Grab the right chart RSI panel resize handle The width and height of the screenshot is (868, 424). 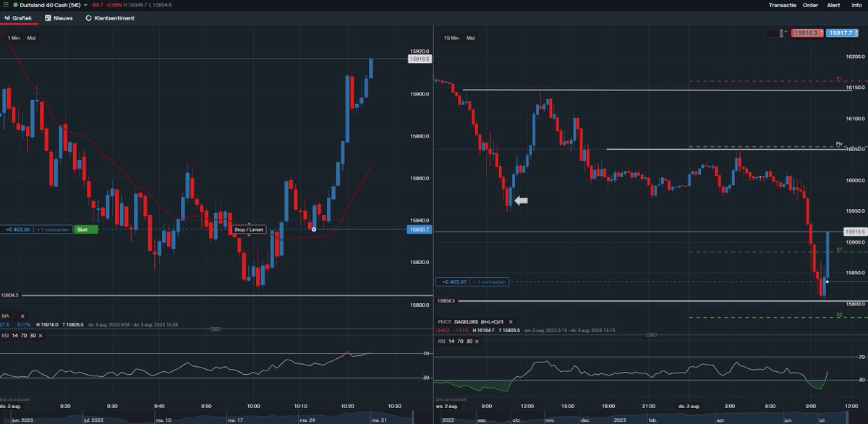point(651,334)
